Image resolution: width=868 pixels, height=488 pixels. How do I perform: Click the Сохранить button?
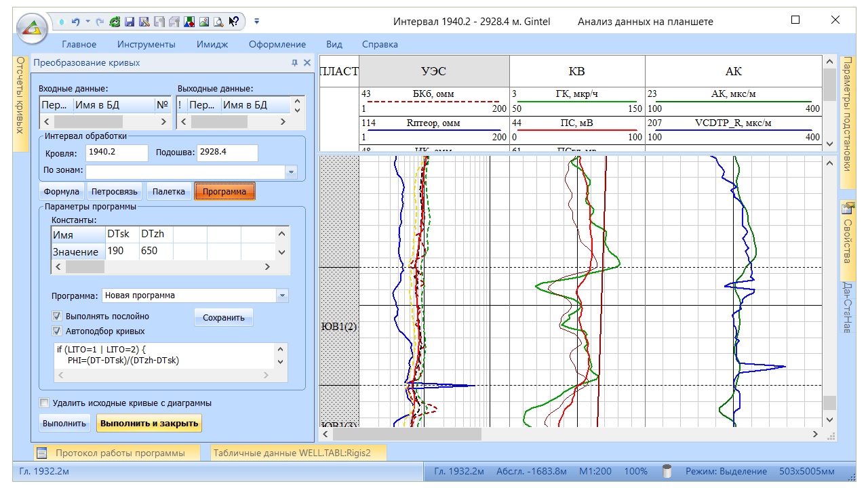(223, 317)
